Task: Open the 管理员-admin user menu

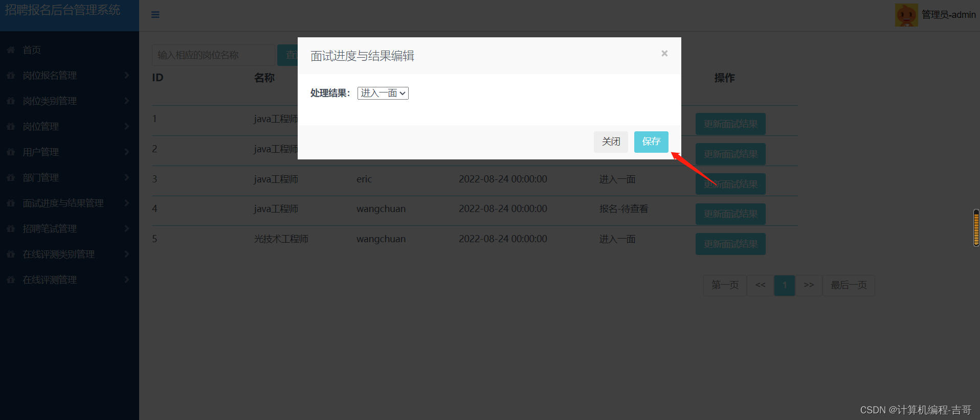Action: (x=948, y=15)
